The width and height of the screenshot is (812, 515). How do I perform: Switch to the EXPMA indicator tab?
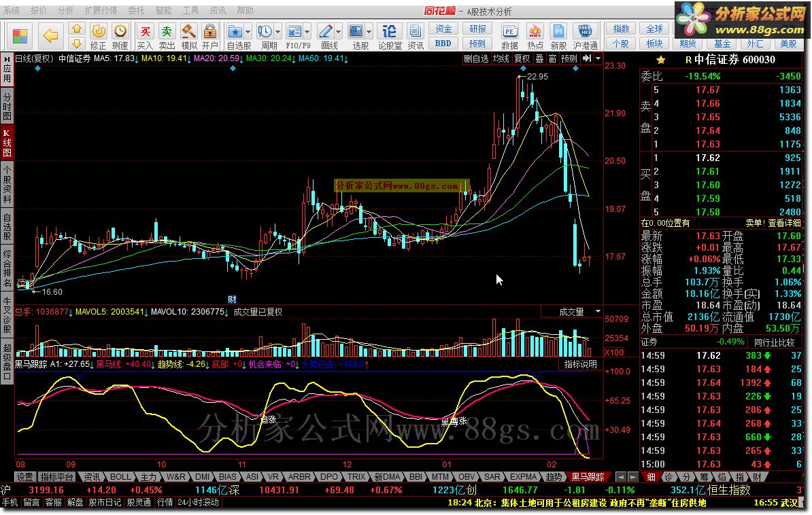(x=523, y=477)
